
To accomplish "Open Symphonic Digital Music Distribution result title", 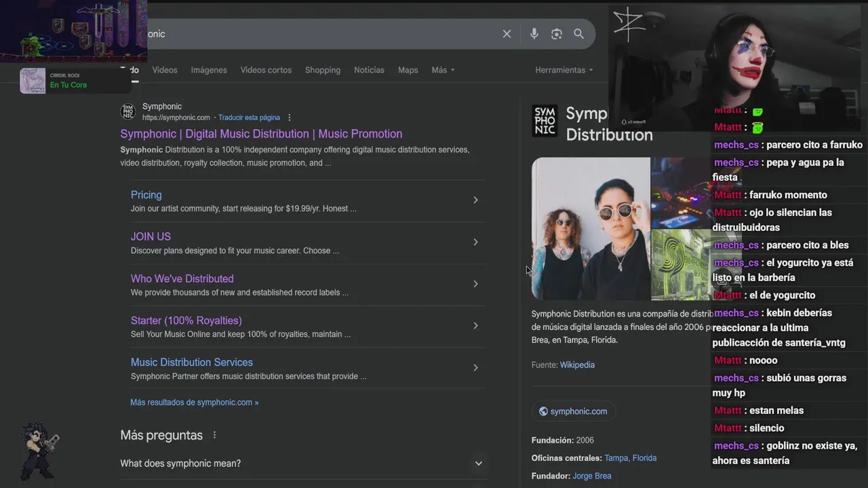I will [x=261, y=134].
